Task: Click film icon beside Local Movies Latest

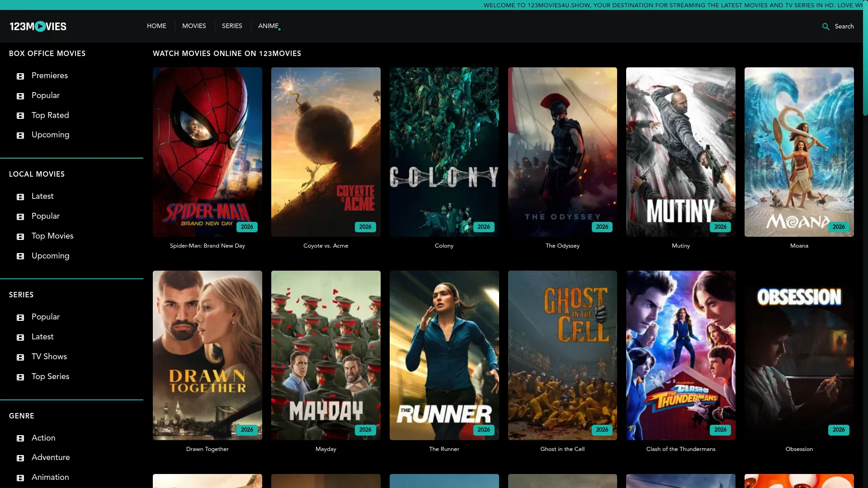Action: (x=20, y=197)
